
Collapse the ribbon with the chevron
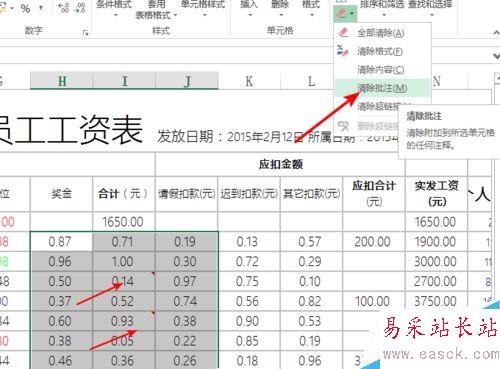click(496, 33)
